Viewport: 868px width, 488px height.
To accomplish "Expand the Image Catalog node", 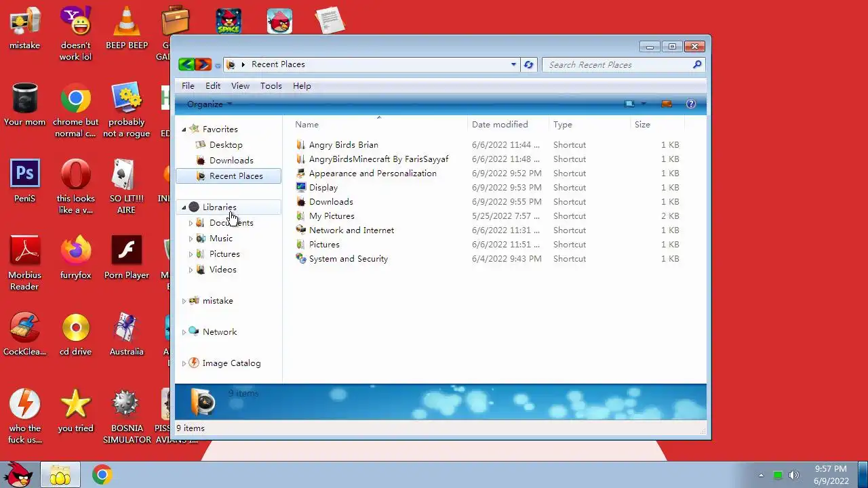I will (184, 363).
